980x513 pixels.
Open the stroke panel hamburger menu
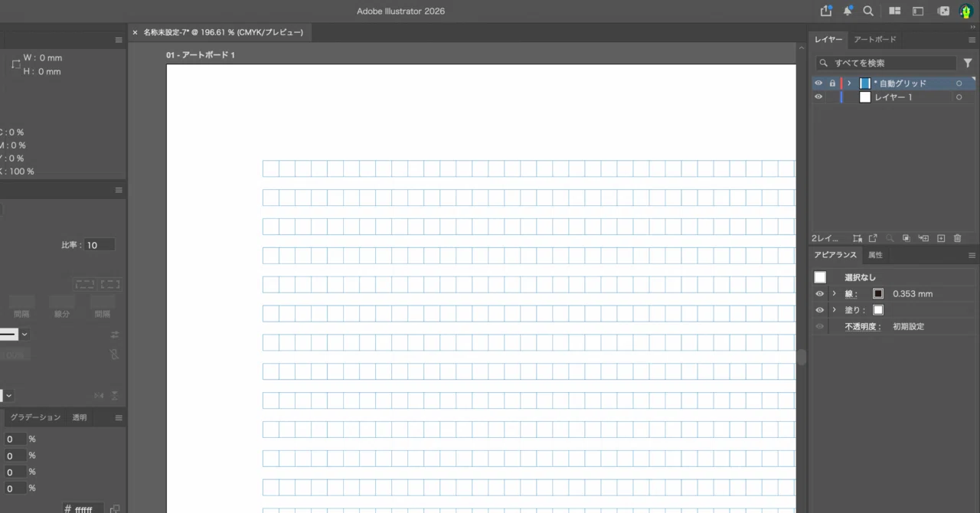pyautogui.click(x=119, y=190)
